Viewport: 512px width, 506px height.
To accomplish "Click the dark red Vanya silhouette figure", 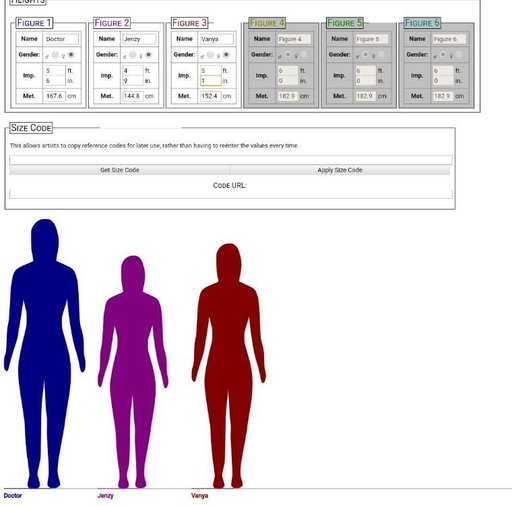I will (229, 366).
